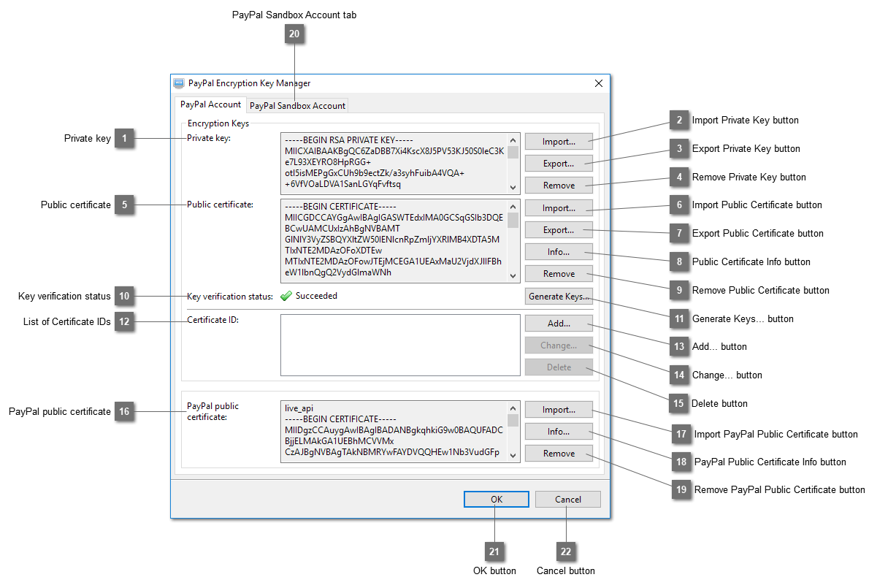Click the empty Certificate ID list

[400, 345]
